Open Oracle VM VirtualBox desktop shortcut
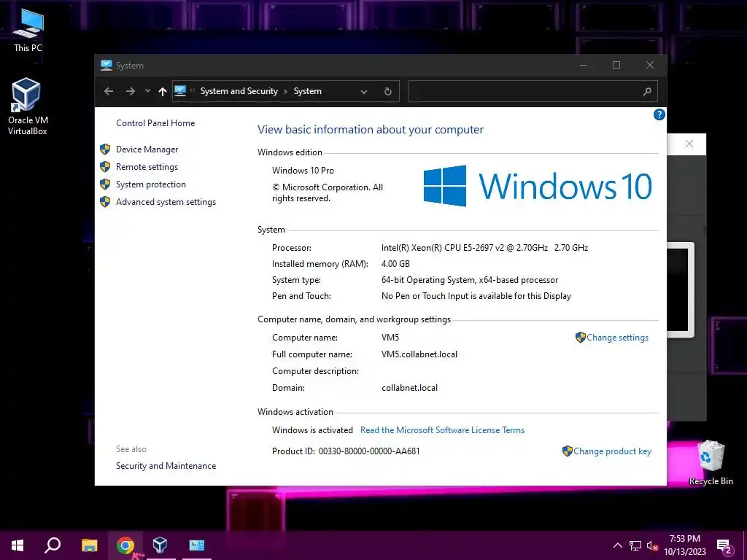The height and width of the screenshot is (560, 747). tap(27, 106)
